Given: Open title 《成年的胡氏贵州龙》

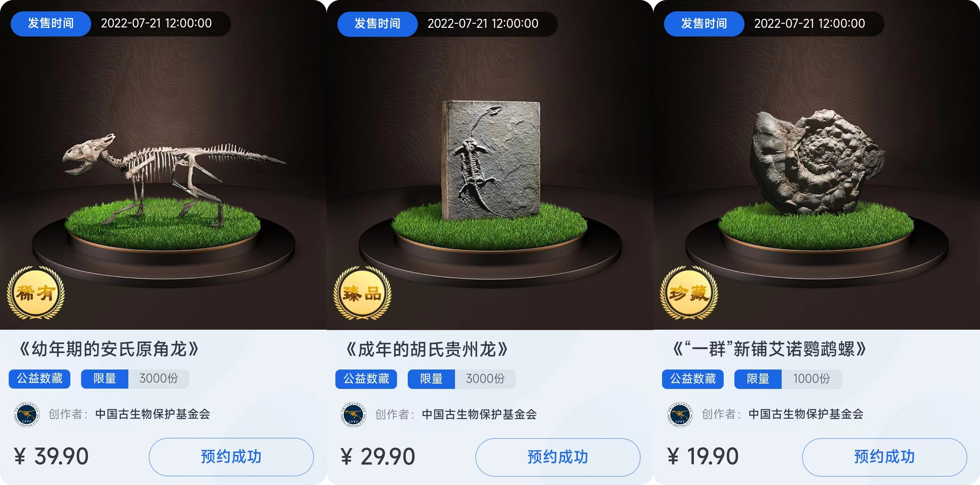Looking at the screenshot, I should pos(427,349).
